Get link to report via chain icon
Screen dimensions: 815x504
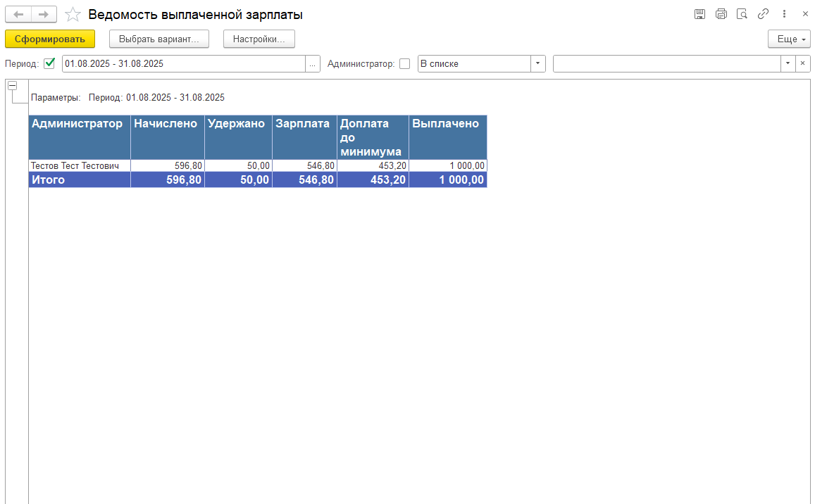pyautogui.click(x=763, y=14)
